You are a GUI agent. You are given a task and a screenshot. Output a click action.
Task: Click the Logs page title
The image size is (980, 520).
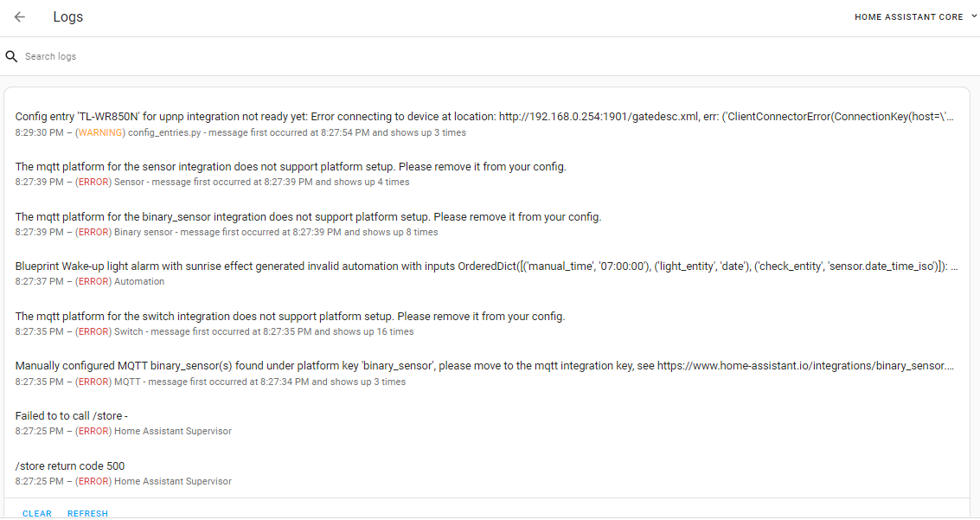pyautogui.click(x=68, y=17)
